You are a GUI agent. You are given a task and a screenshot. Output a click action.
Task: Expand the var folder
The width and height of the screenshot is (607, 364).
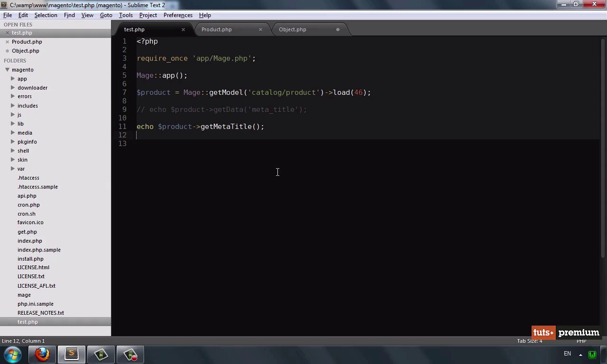(13, 169)
